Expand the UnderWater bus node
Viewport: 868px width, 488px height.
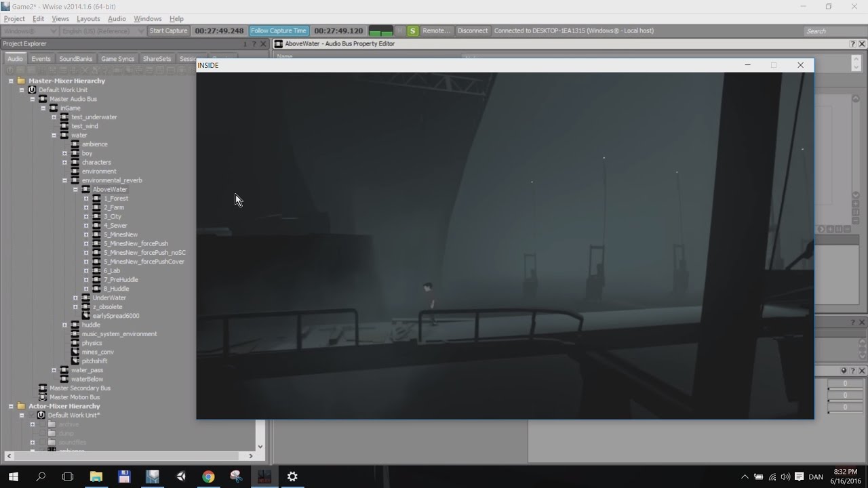coord(75,298)
